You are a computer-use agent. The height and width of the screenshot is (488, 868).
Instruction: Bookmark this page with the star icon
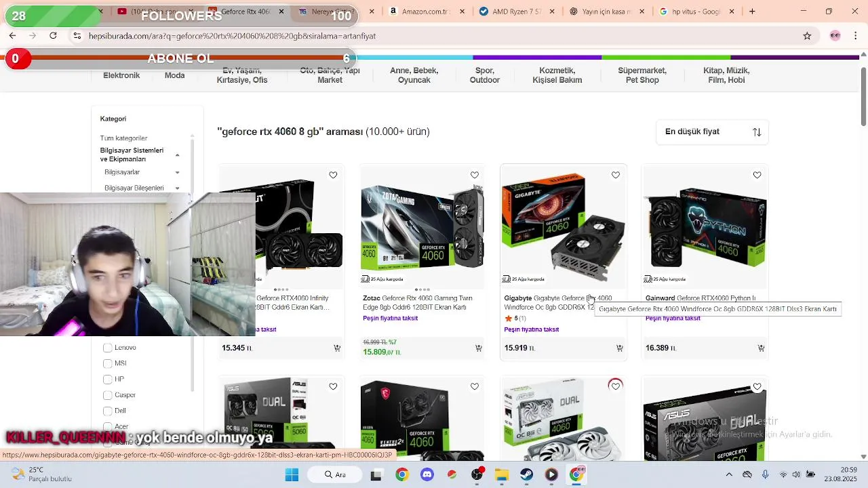807,36
